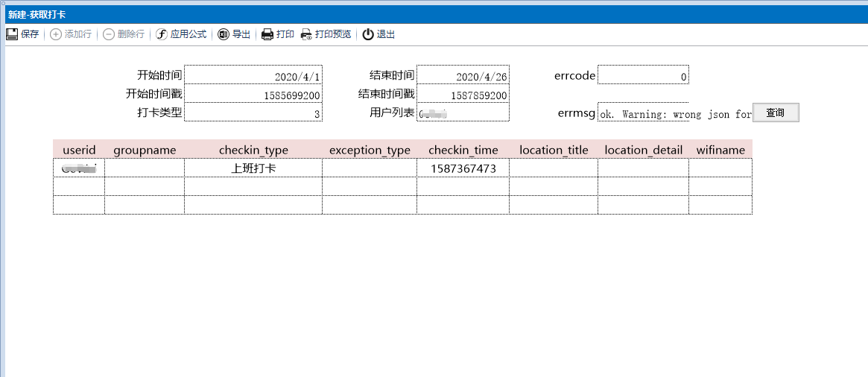868x377 pixels.
Task: Click the Save floppy disk icon
Action: click(12, 34)
